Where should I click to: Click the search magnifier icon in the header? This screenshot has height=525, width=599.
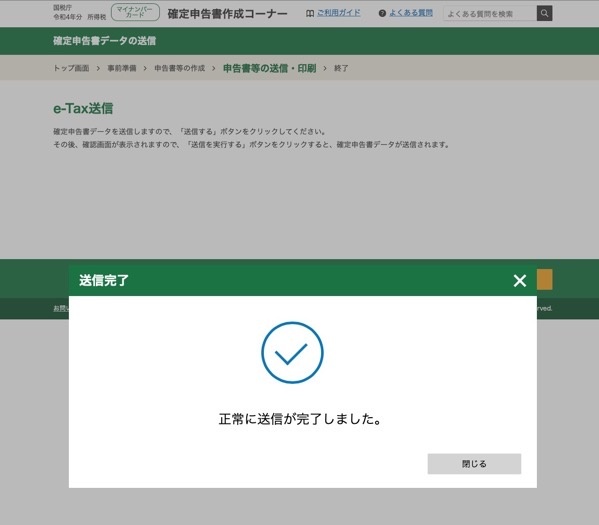[544, 13]
